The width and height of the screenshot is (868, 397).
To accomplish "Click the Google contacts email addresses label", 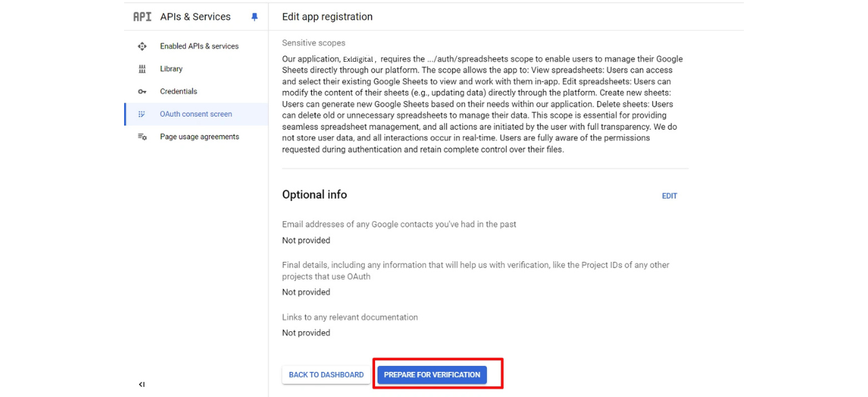I will coord(399,225).
